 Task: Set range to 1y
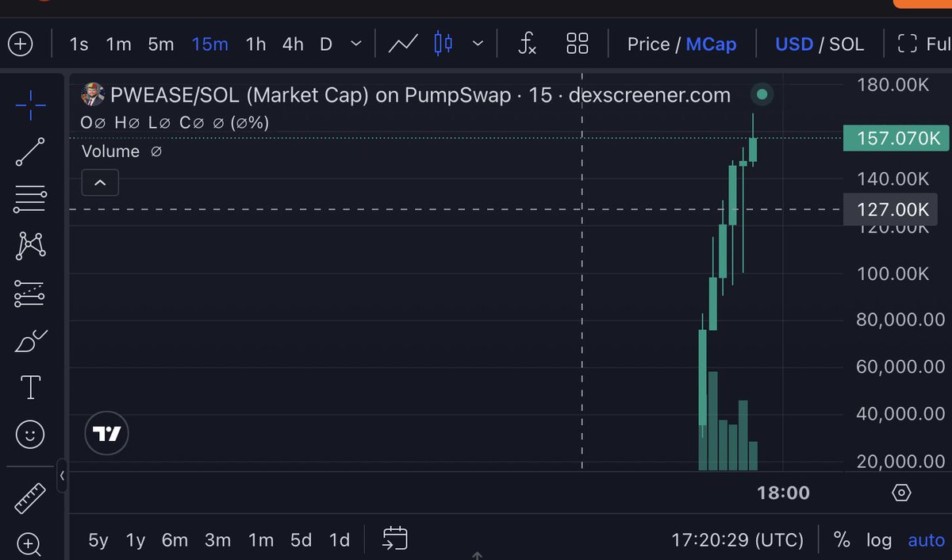tap(136, 540)
